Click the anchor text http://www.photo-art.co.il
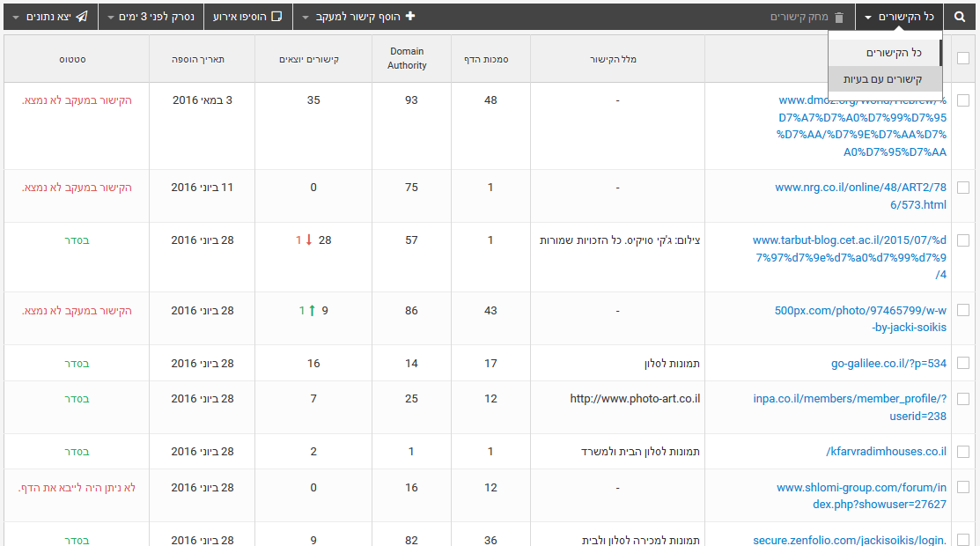This screenshot has height=546, width=980. click(x=635, y=398)
